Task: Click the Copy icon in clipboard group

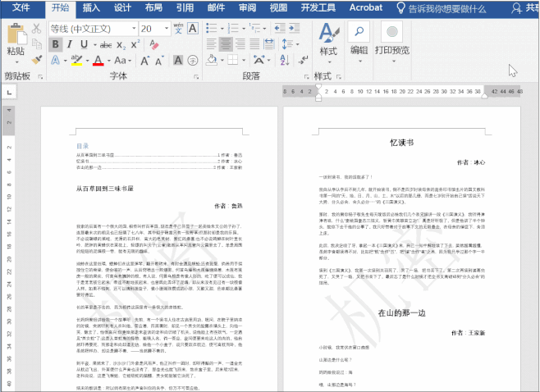Action: [36, 44]
